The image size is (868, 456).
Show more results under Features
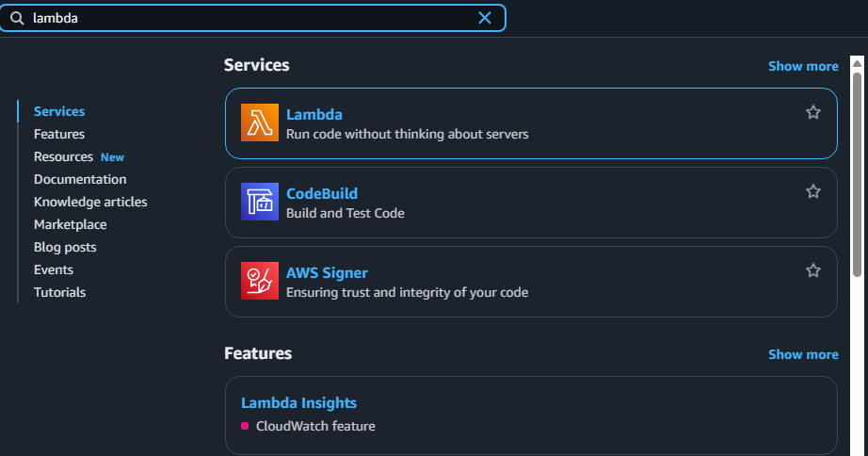point(803,354)
